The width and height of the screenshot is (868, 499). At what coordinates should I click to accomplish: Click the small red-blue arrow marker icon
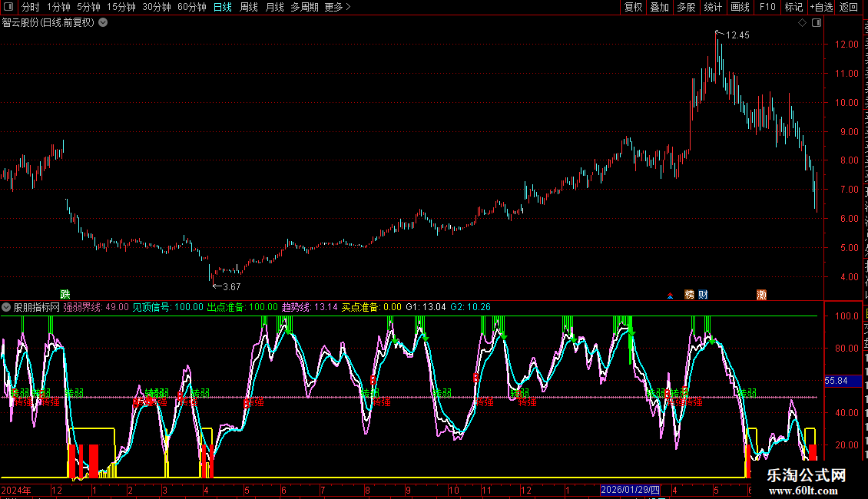tap(671, 296)
